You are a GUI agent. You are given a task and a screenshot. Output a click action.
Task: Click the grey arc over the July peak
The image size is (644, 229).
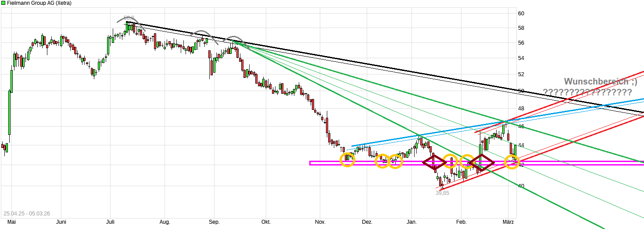(130, 20)
